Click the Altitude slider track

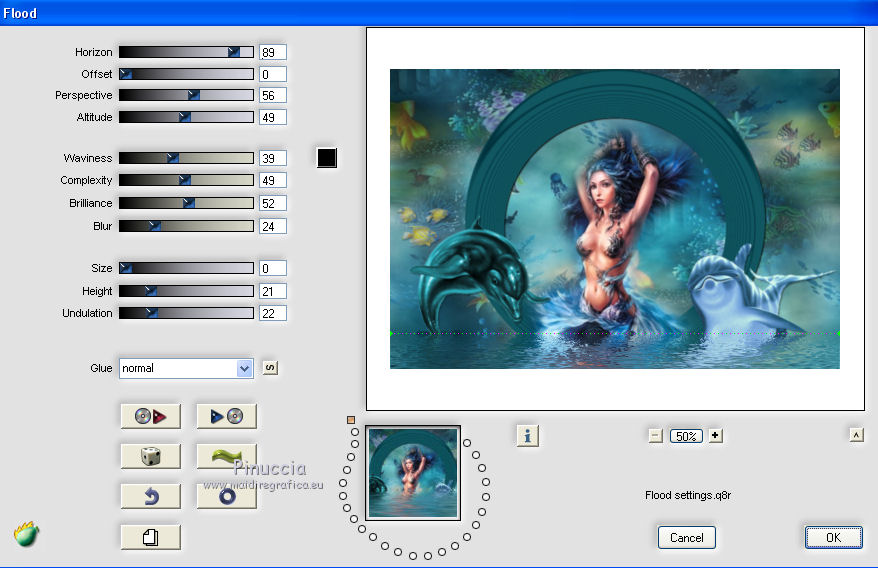[186, 117]
